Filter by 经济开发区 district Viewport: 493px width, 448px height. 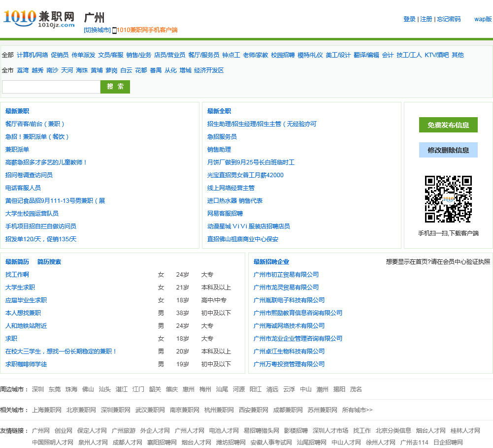(209, 70)
